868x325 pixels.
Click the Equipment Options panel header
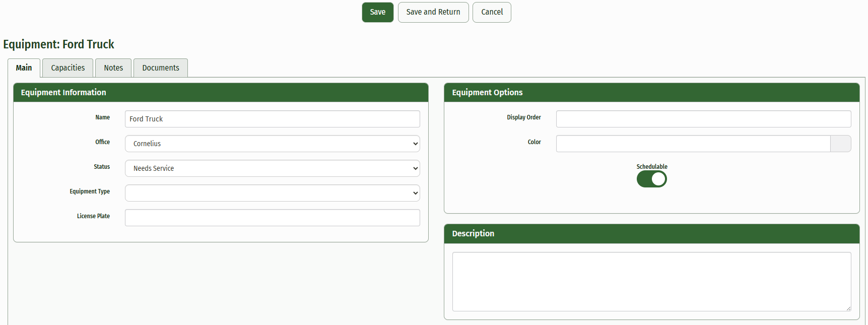651,93
